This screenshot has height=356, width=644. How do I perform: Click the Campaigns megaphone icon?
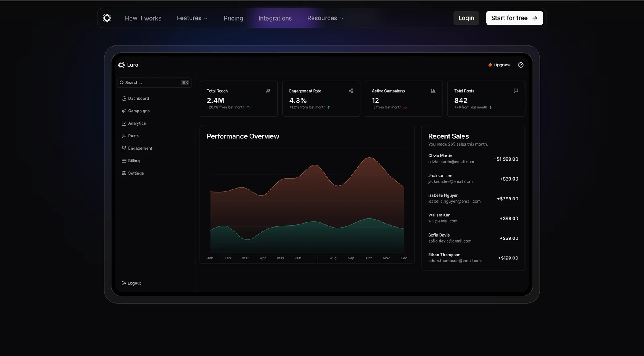[124, 111]
